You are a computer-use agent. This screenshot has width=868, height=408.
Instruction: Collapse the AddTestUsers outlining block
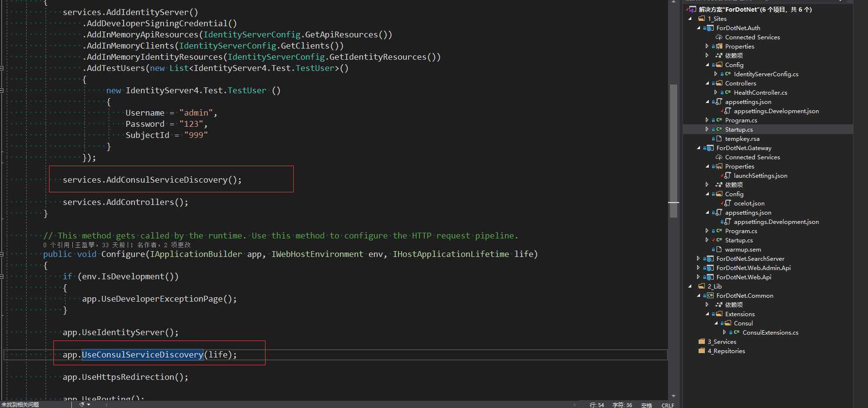[2, 68]
